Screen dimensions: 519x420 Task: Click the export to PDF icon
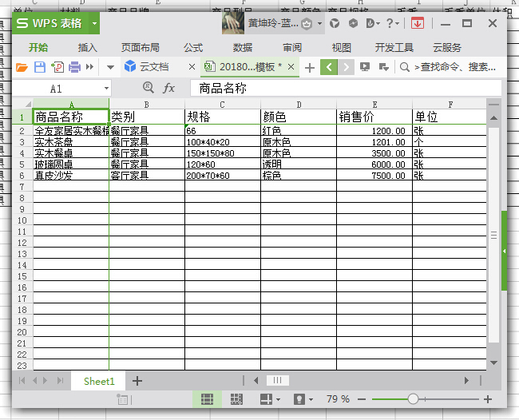click(x=57, y=67)
